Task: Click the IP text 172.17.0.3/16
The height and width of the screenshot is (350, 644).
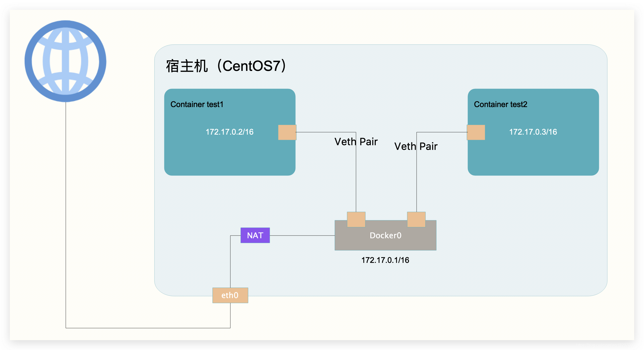Action: click(533, 132)
